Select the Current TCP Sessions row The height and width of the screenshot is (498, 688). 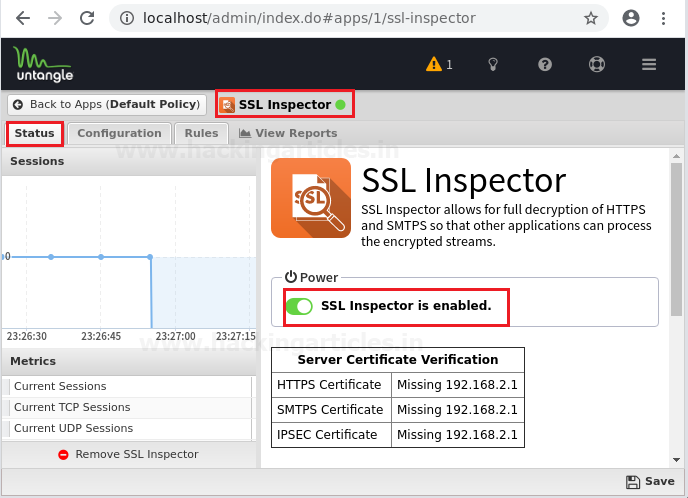click(x=127, y=408)
